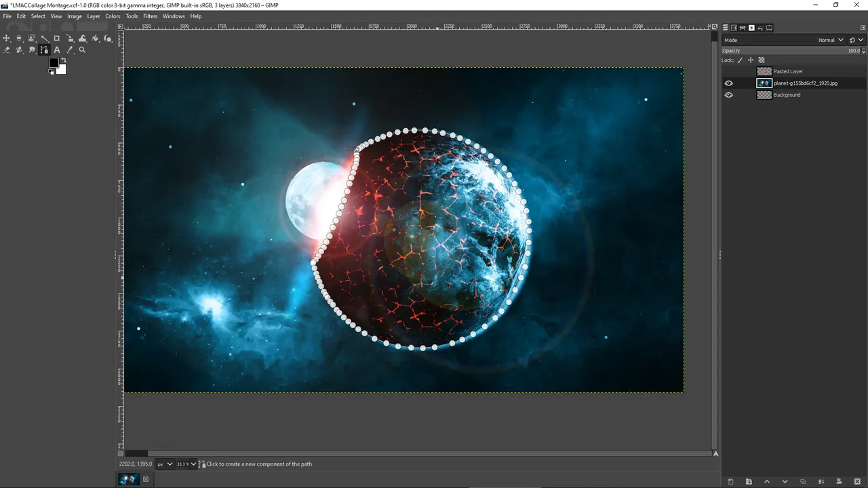The width and height of the screenshot is (868, 488).
Task: Merge down the selected layer
Action: click(x=821, y=481)
